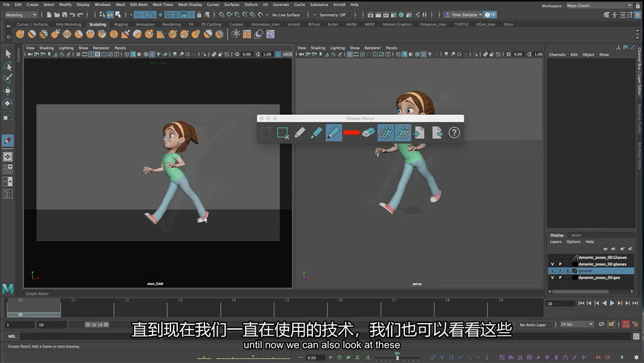Screen dimensions: 644x363
Task: Switch to the Anim layer editor tab
Action: 576,235
